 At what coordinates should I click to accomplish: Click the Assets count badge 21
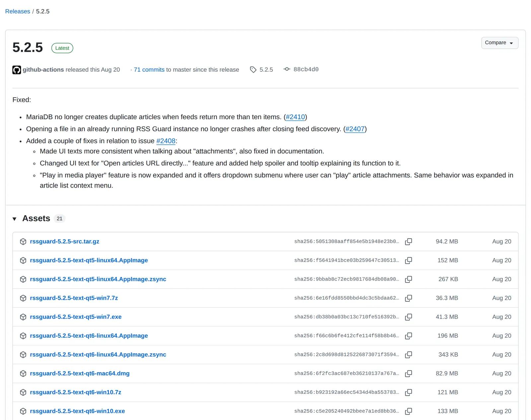59,219
